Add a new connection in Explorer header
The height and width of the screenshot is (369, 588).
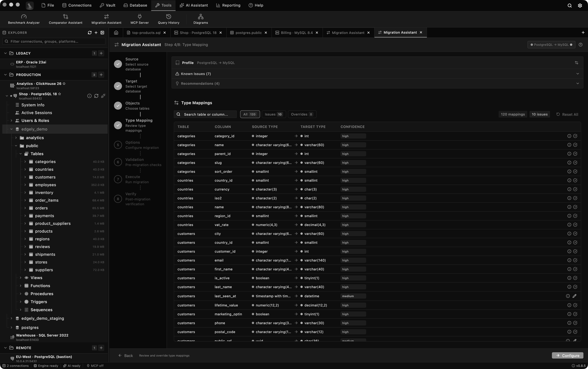(96, 33)
